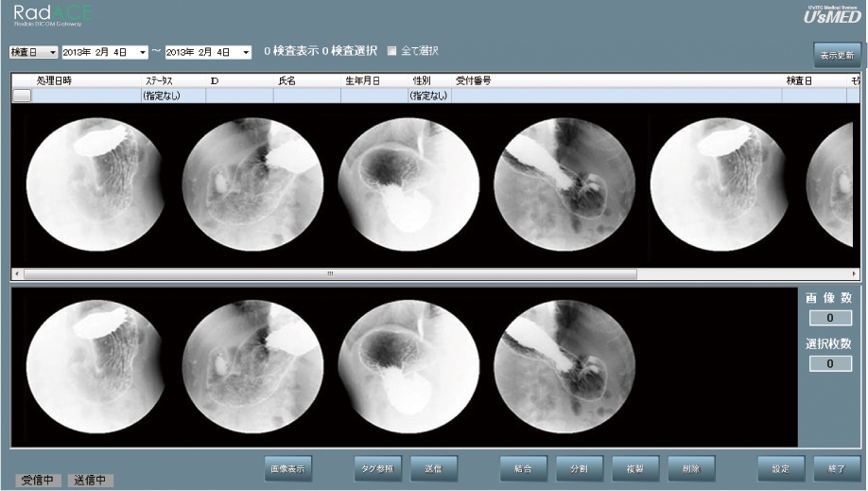Image resolution: width=868 pixels, height=491 pixels.
Task: Expand the end date picker dropdown
Action: tap(246, 52)
